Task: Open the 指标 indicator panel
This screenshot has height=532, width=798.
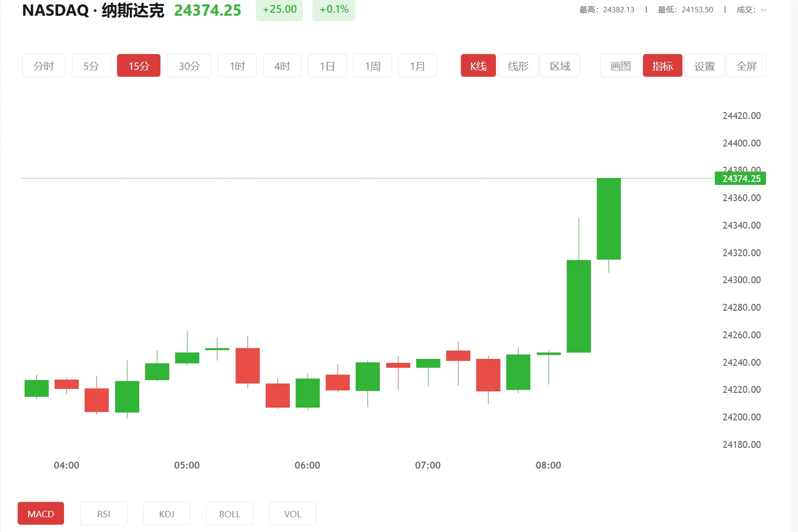Action: [x=662, y=65]
